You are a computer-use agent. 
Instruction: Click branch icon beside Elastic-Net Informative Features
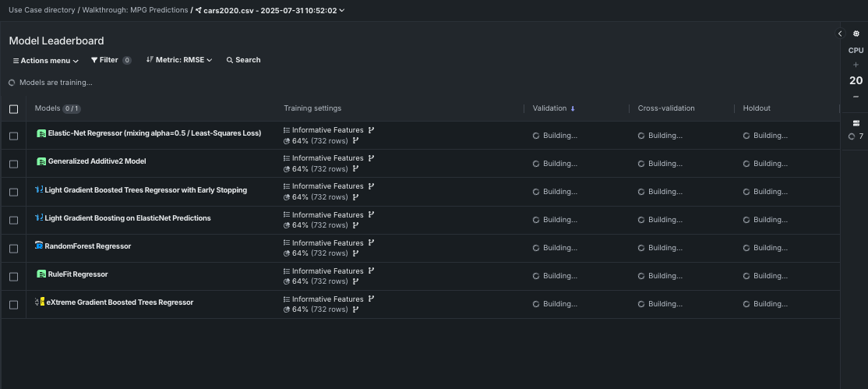point(371,130)
